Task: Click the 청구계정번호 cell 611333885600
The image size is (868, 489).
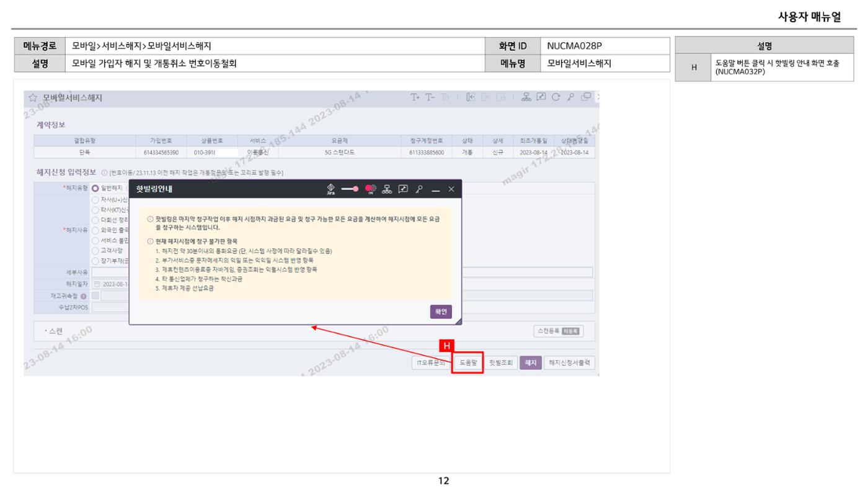Action: pos(427,152)
